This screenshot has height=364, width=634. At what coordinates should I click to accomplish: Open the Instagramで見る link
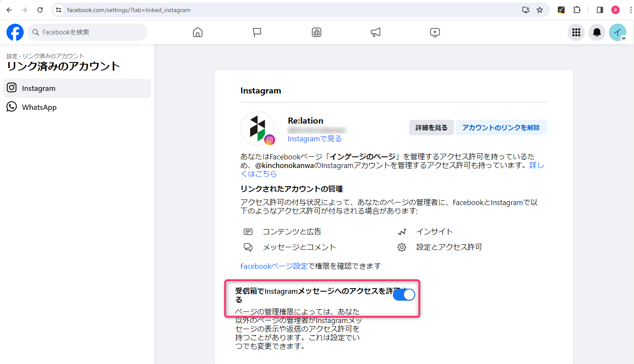click(314, 139)
